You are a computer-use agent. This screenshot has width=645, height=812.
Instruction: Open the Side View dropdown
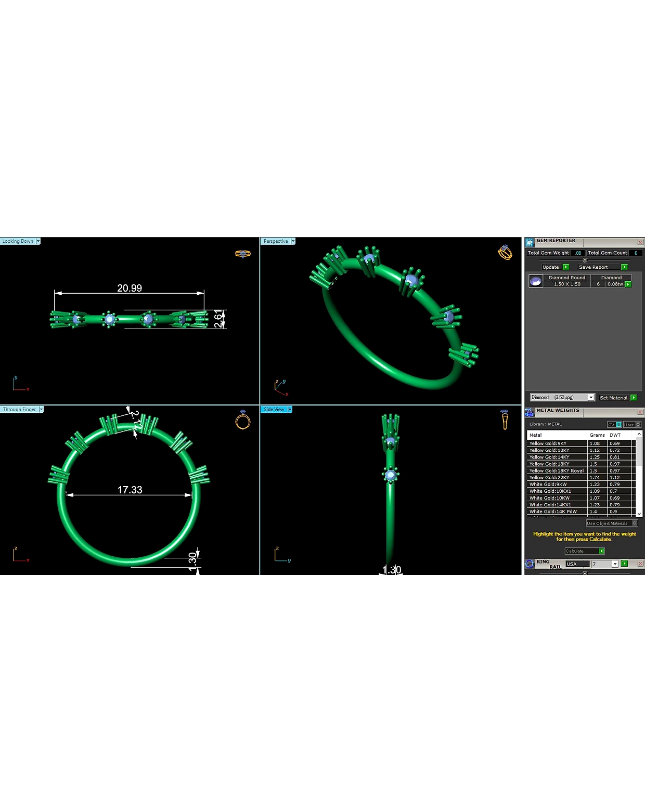pos(290,410)
